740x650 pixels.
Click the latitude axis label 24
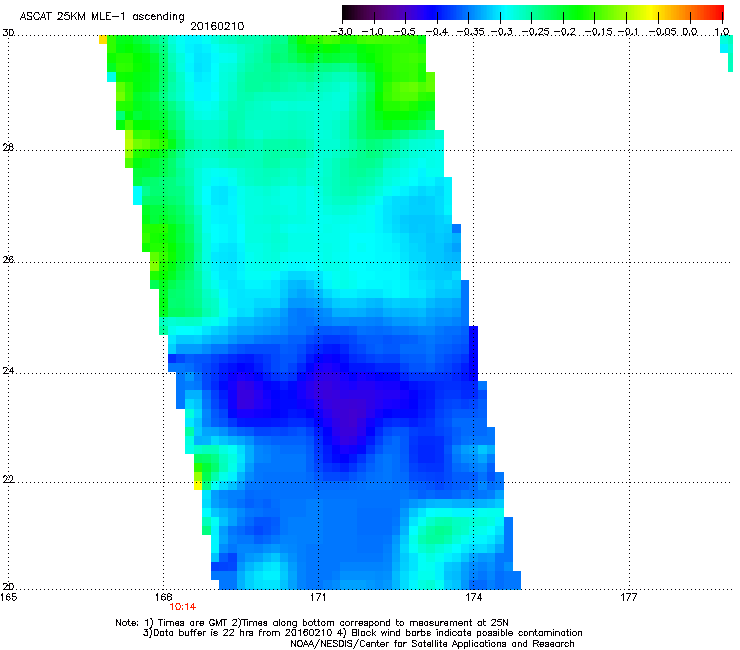[x=8, y=371]
